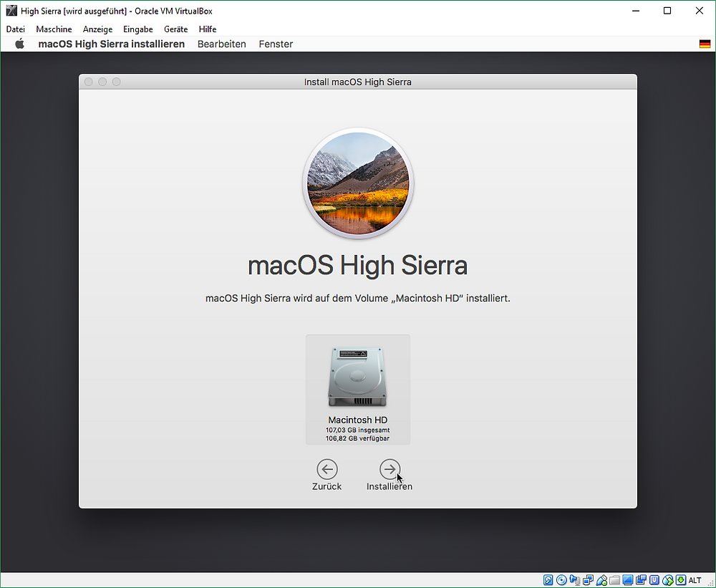Click the VirtualBox title bar text
This screenshot has width=716, height=588.
(117, 11)
